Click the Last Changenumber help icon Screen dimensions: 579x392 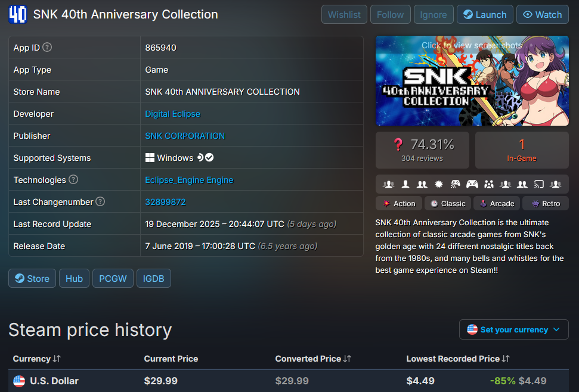[100, 202]
